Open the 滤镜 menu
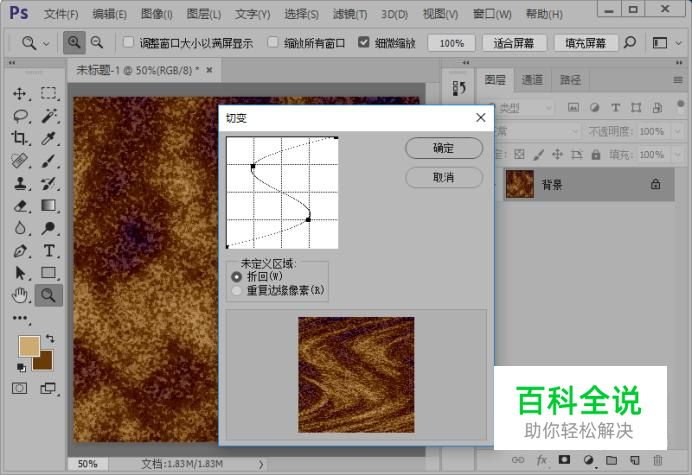692x475 pixels. pos(346,14)
